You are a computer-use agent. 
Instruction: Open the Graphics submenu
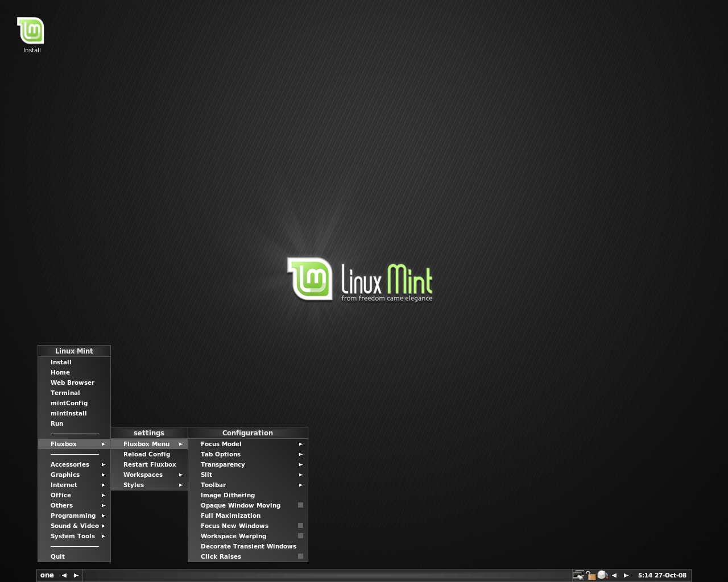[x=74, y=475]
